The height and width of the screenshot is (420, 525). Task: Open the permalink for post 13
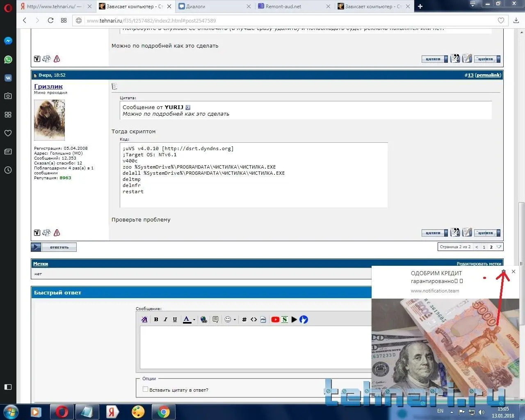coord(488,75)
